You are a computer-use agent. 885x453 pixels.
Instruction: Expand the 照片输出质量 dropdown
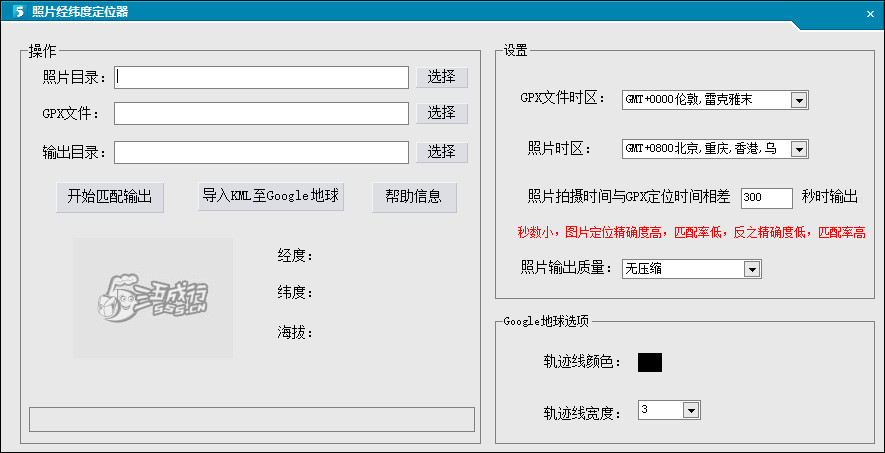tap(691, 269)
